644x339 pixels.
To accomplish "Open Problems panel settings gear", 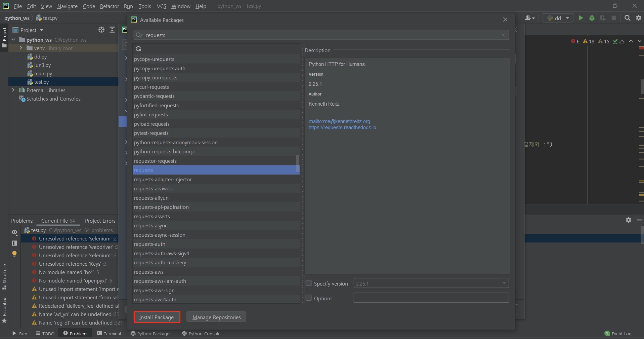I will 629,220.
